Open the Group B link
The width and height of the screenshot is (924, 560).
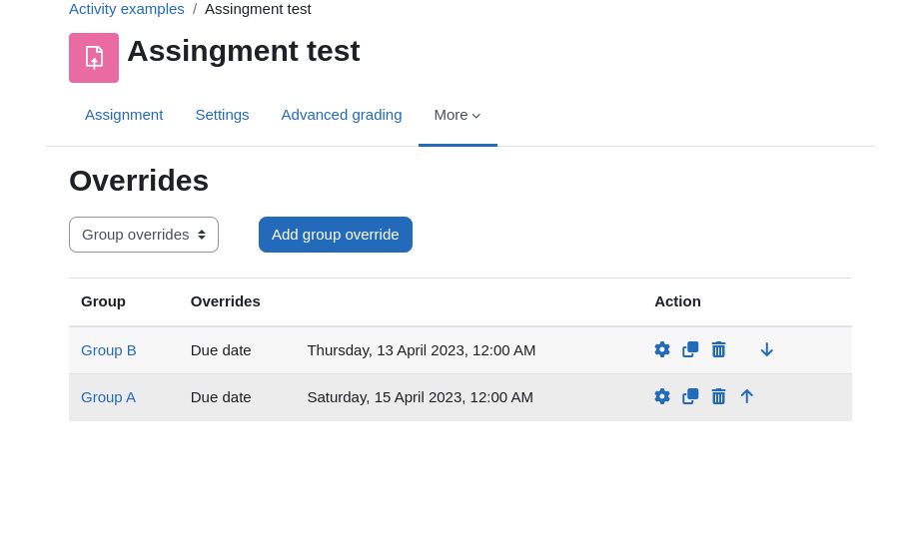point(109,350)
